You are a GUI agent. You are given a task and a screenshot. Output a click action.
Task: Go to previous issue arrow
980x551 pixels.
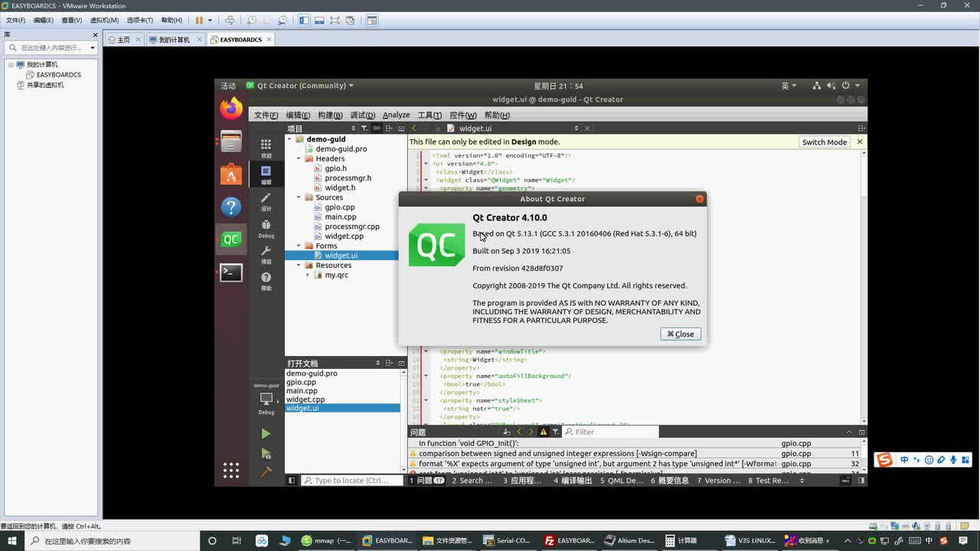(519, 432)
